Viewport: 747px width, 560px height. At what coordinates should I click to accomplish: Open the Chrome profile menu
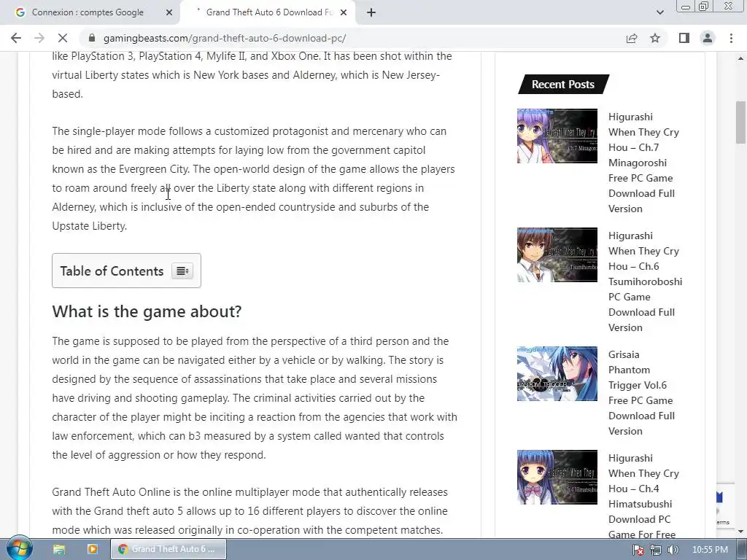(x=708, y=38)
